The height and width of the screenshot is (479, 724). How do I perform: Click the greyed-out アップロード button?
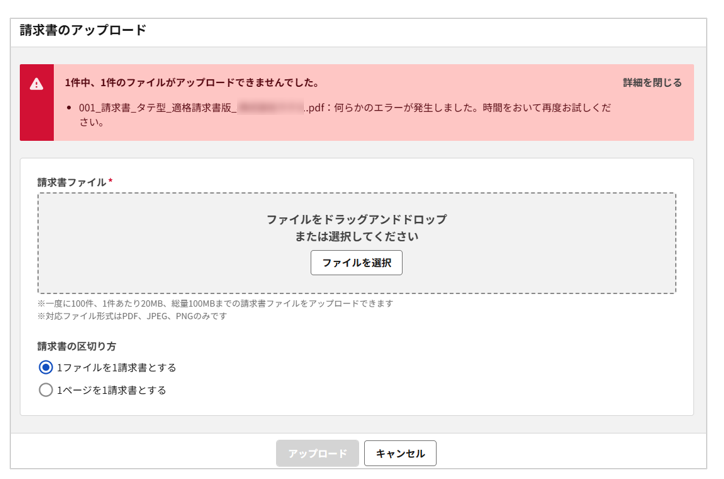pos(317,453)
